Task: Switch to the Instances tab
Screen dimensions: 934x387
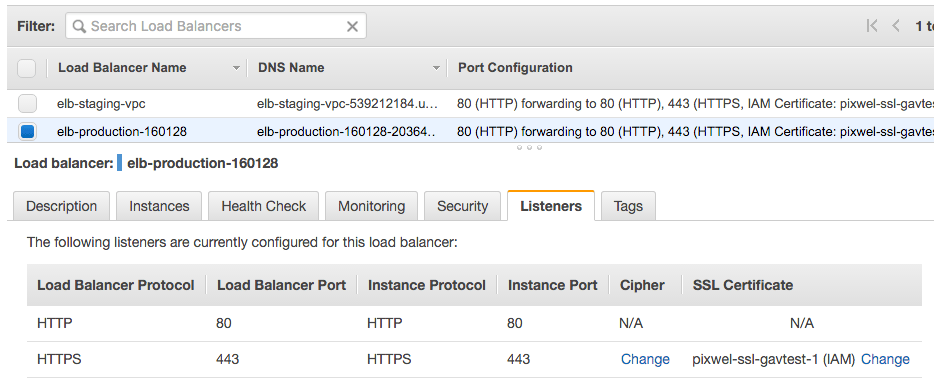Action: click(159, 206)
